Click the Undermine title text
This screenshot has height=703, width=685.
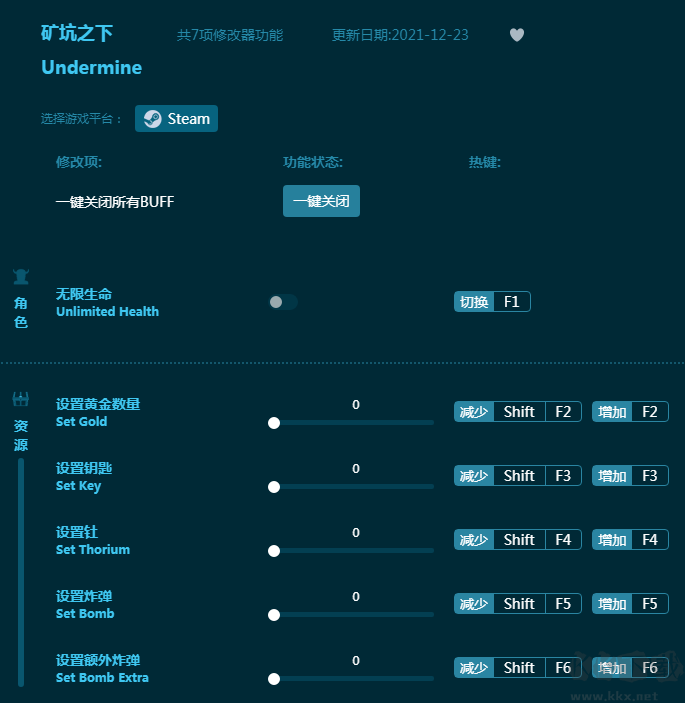click(x=91, y=68)
